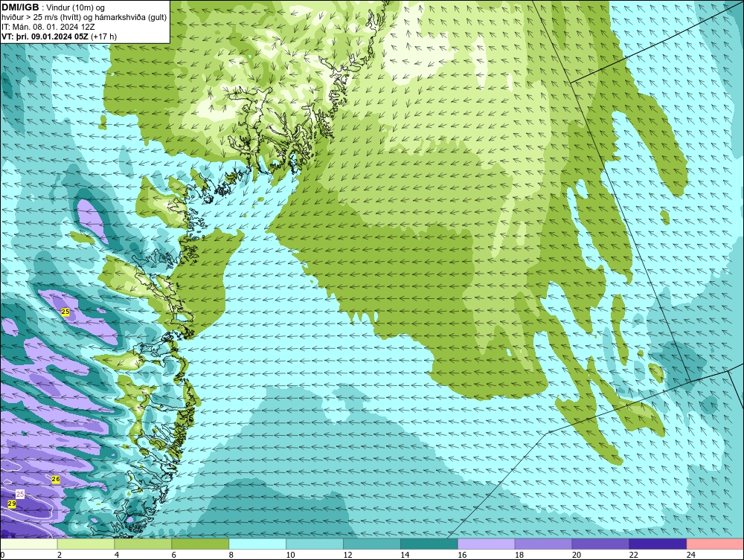Click the pink legend swatch above 24 m/s

click(x=715, y=544)
